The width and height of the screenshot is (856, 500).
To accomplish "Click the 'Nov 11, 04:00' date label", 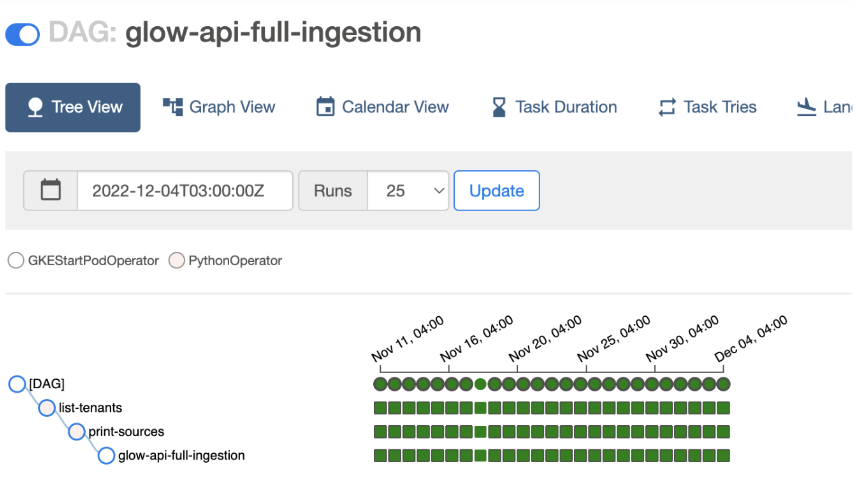I will pos(408,339).
